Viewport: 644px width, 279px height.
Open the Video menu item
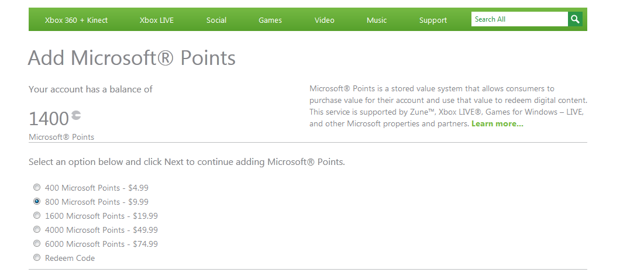tap(325, 20)
